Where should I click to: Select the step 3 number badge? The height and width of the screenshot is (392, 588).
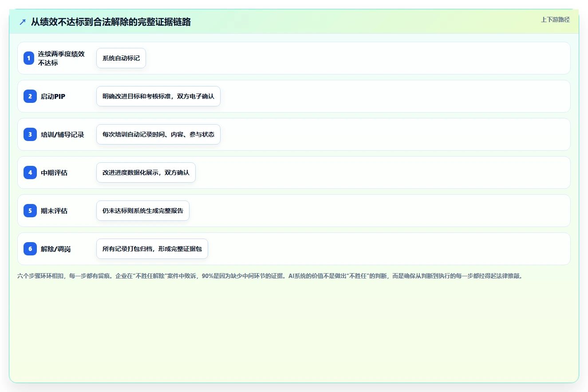[x=30, y=134]
